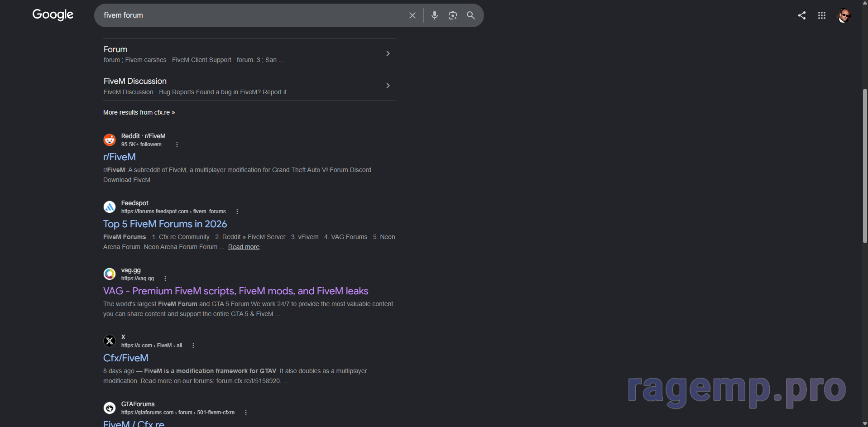Click the Google logo
This screenshot has width=868, height=427.
[53, 15]
